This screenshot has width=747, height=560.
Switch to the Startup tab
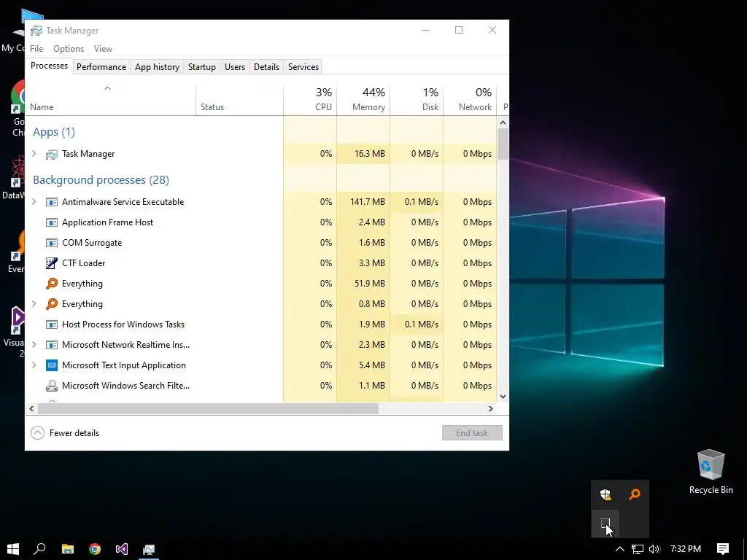click(x=202, y=67)
